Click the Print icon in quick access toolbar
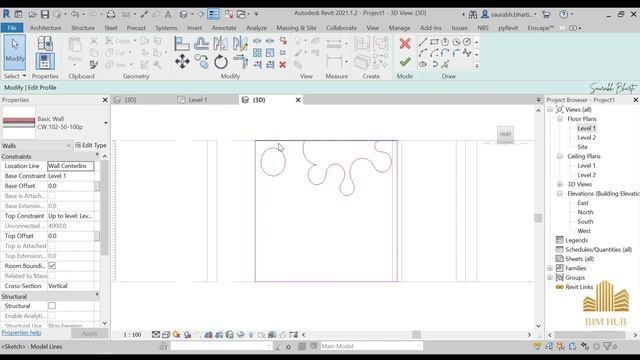 111,14
